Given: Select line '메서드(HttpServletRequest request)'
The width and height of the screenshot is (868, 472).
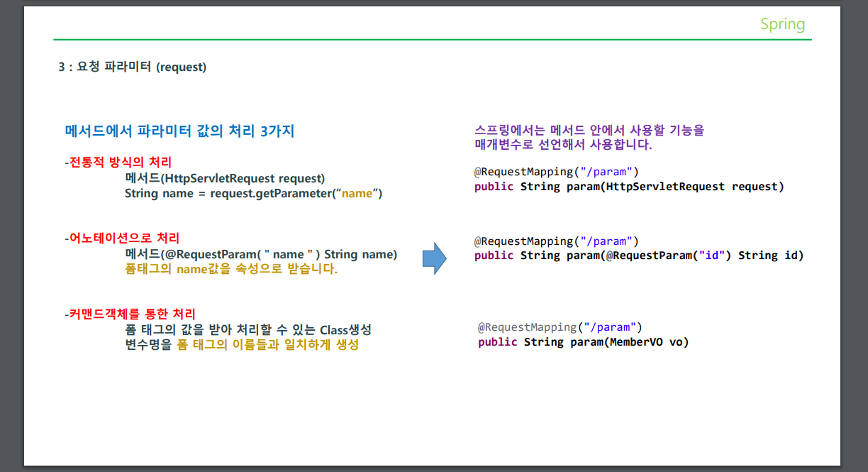Looking at the screenshot, I should click(225, 177).
